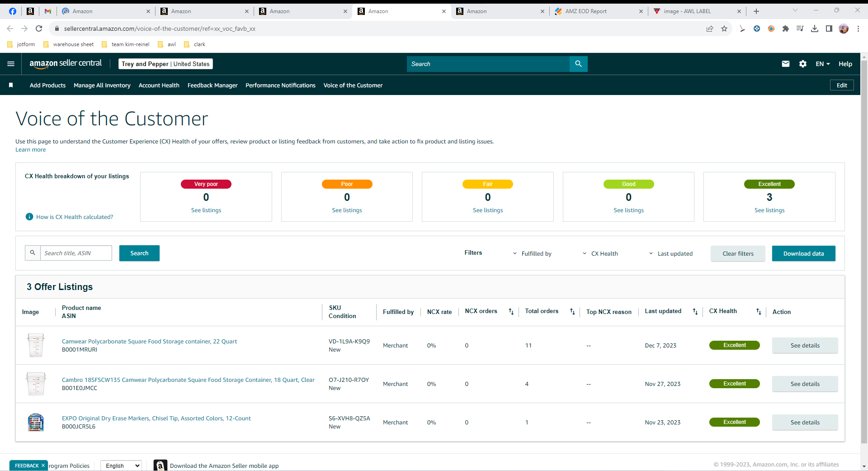
Task: Open the EN language dropdown
Action: [x=823, y=64]
